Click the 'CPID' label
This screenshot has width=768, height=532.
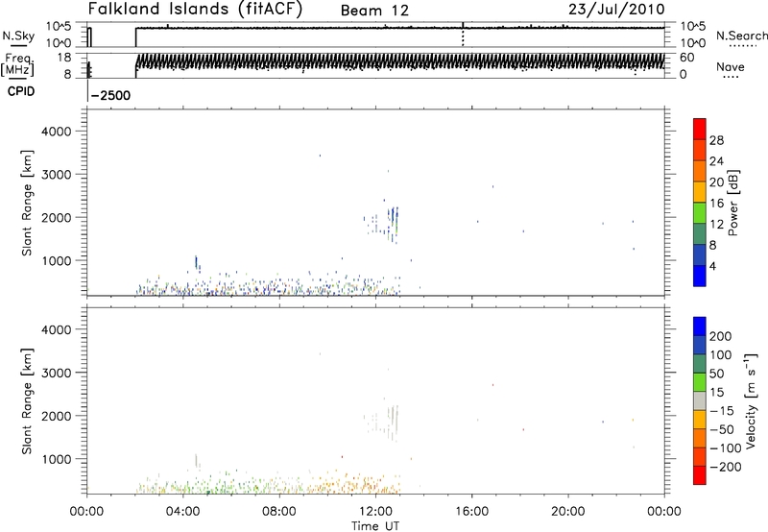pos(21,91)
